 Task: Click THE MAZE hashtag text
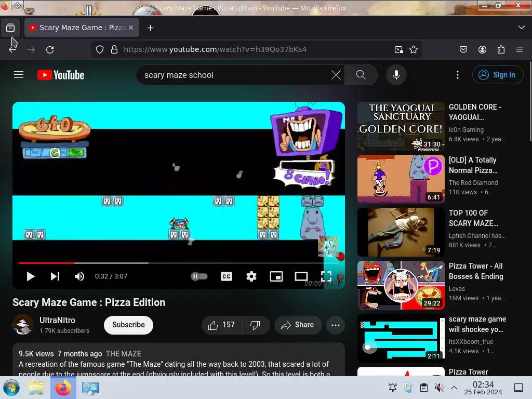[x=124, y=353]
